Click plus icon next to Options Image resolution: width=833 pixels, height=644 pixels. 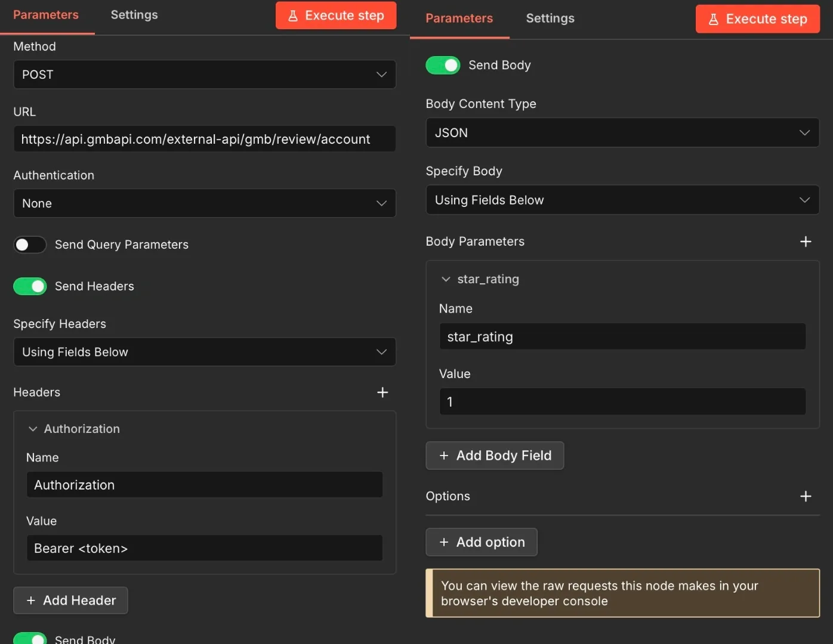point(806,496)
